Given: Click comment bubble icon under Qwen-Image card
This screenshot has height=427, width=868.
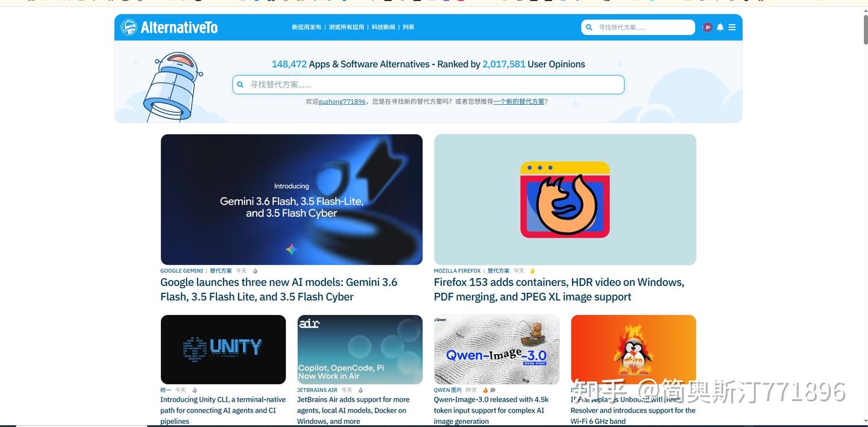Looking at the screenshot, I should pos(492,390).
